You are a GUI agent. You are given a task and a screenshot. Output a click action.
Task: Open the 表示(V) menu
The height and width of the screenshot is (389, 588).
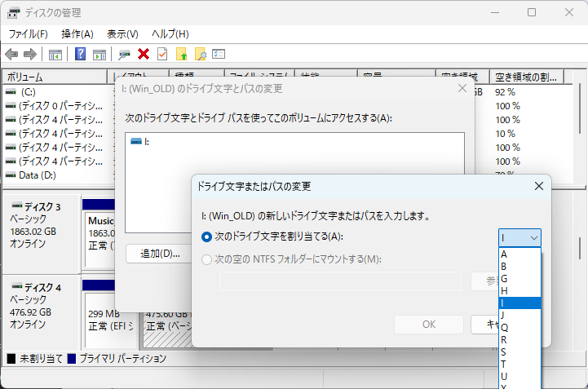[122, 34]
